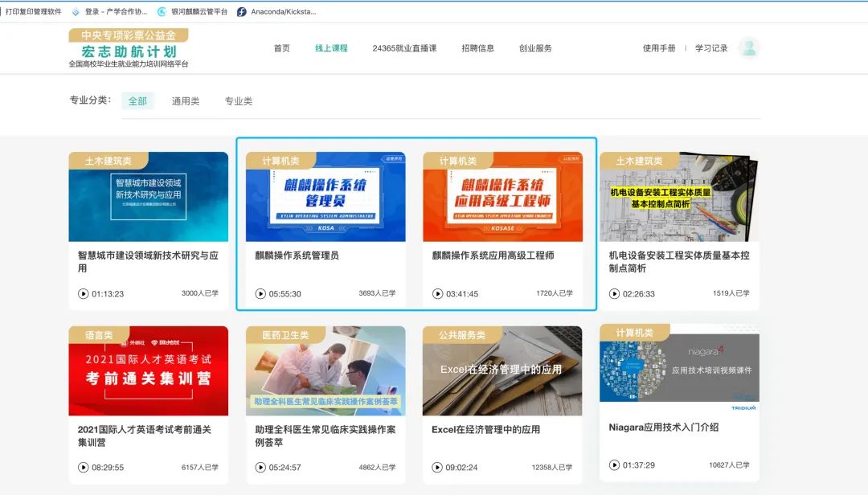The image size is (868, 495).
Task: Filter courses by 专业类
Action: (x=239, y=101)
